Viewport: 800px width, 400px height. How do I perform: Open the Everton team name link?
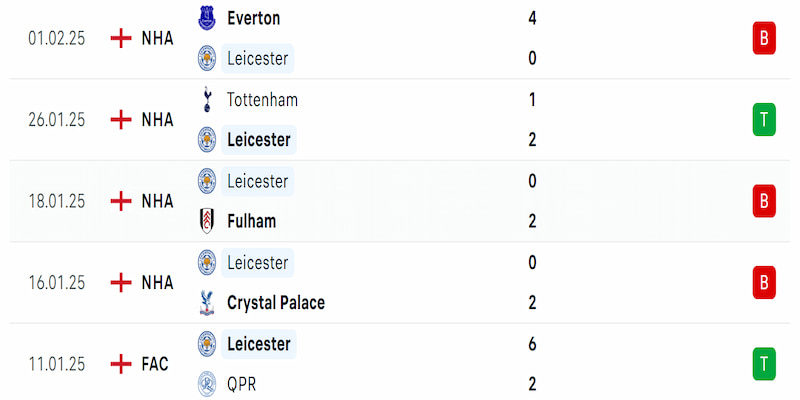tap(254, 18)
